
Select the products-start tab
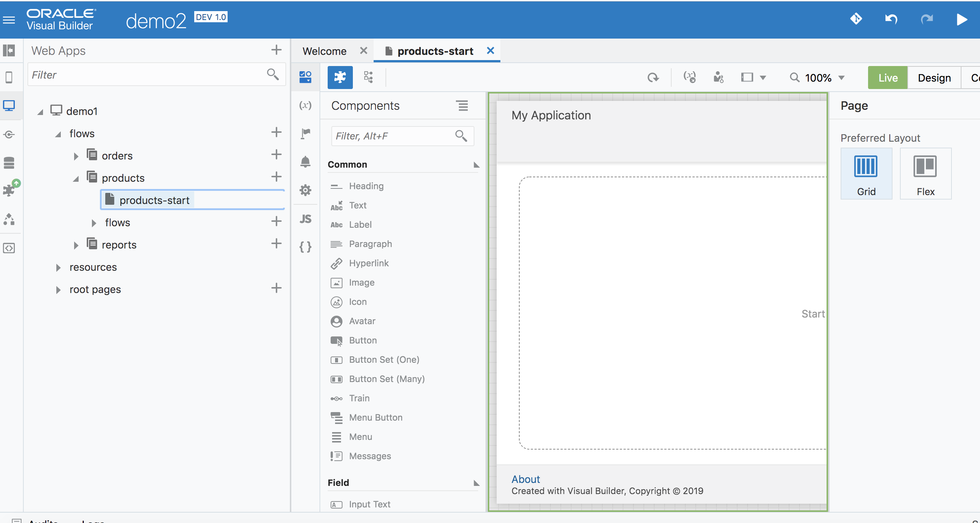(x=435, y=51)
